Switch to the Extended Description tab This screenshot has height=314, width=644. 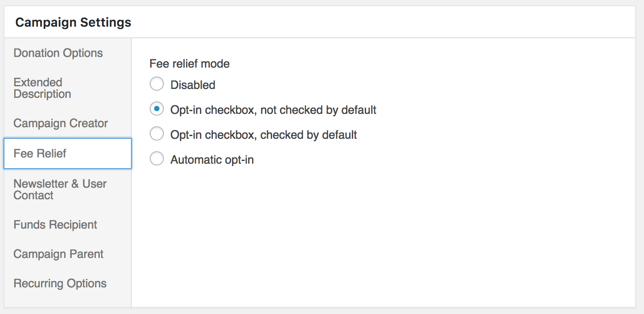42,88
